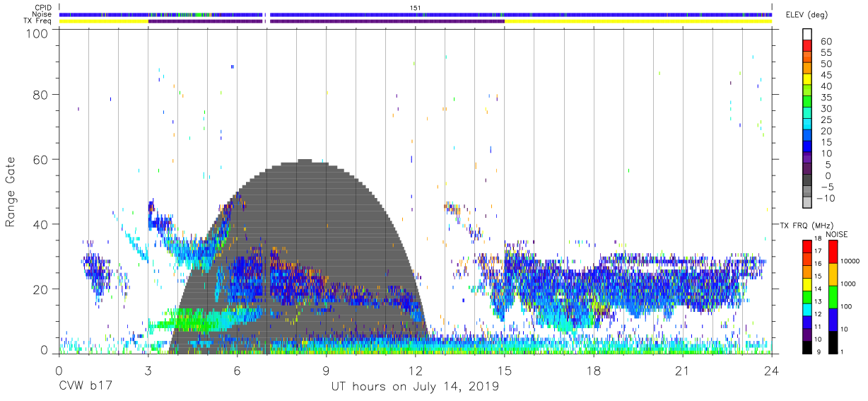868x401 pixels.
Task: Click the CPID value 151
Action: click(x=416, y=7)
